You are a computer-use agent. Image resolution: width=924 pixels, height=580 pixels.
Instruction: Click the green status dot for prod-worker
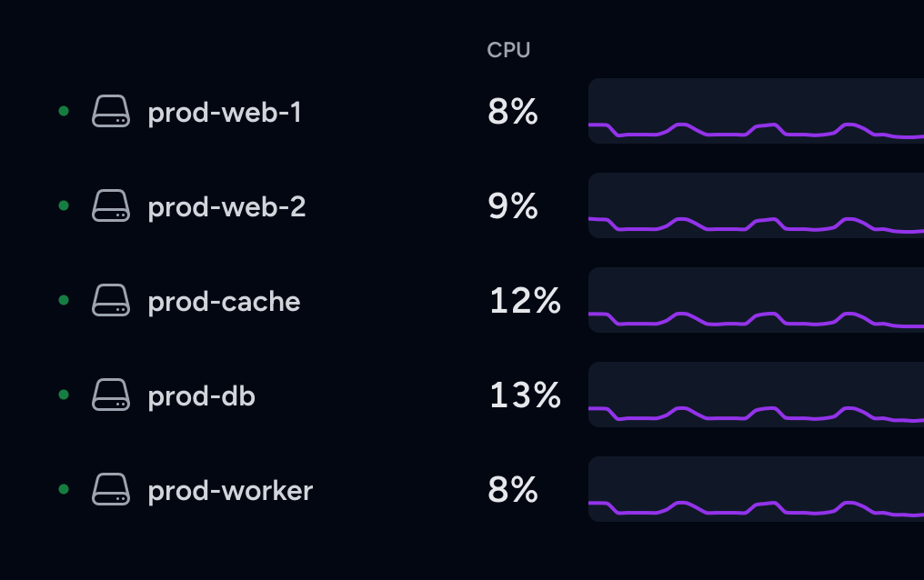click(x=64, y=489)
